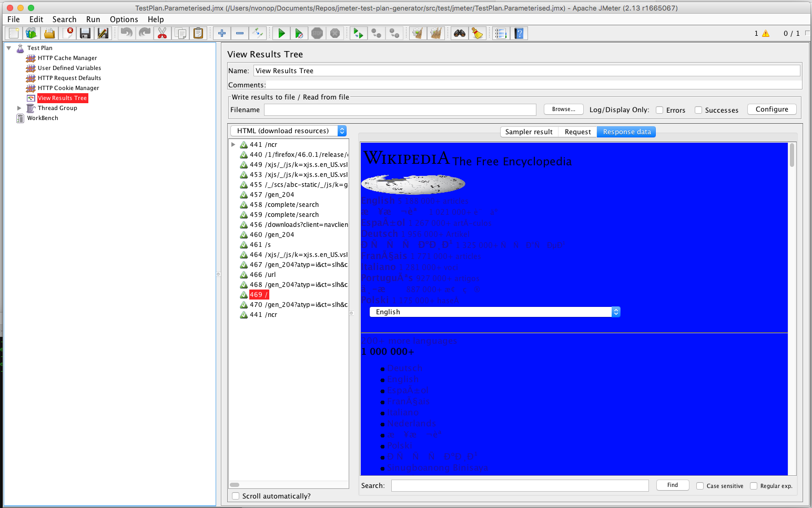This screenshot has width=812, height=508.
Task: Click the Filename input field
Action: (400, 109)
